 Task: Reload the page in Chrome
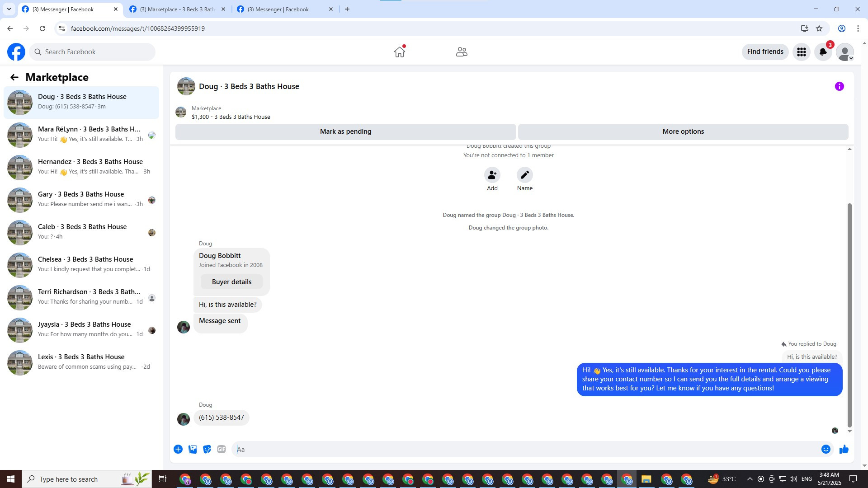point(42,28)
